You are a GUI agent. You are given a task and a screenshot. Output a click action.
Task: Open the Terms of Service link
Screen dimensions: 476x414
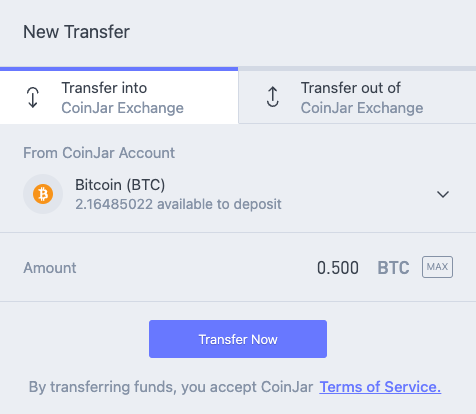[x=380, y=387]
